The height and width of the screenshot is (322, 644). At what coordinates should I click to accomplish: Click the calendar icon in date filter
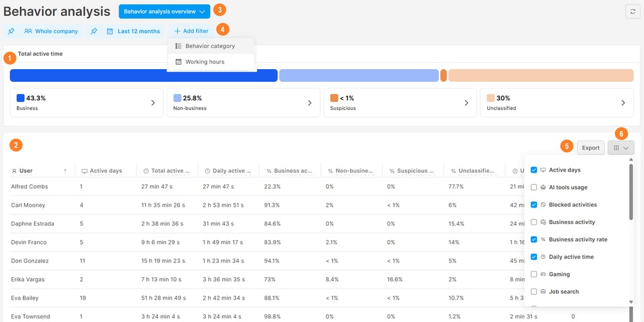[x=110, y=31]
